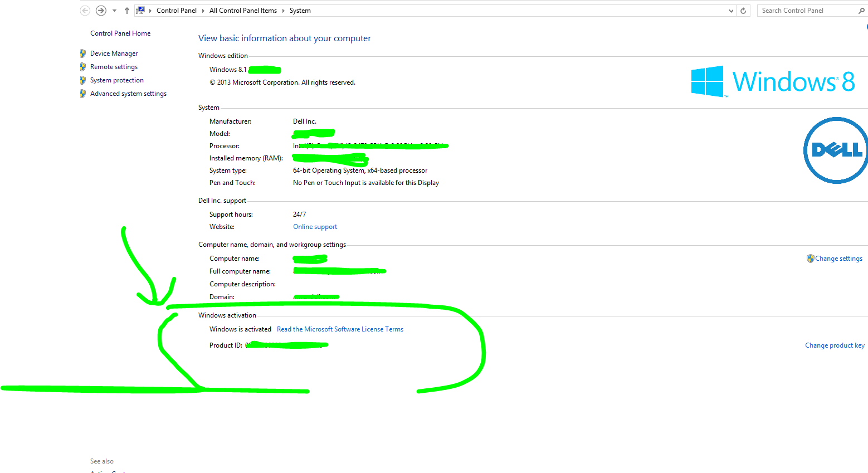Open Remote settings
The width and height of the screenshot is (868, 473).
click(x=114, y=67)
